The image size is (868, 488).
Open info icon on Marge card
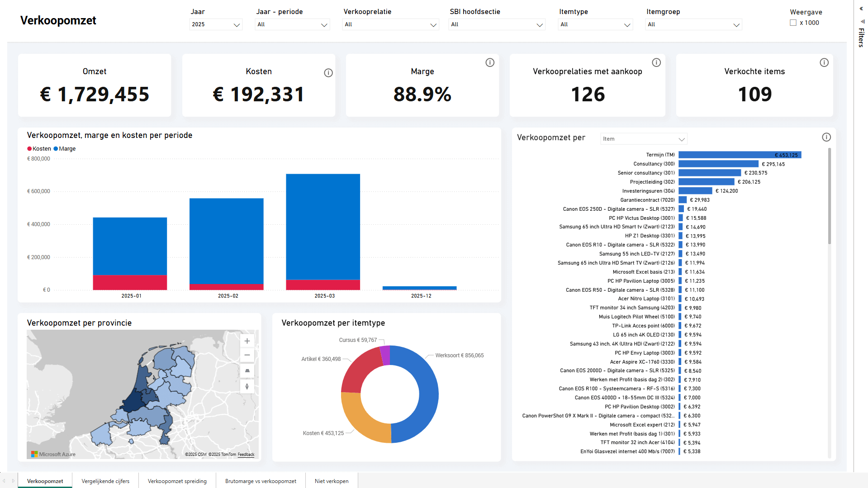[490, 62]
